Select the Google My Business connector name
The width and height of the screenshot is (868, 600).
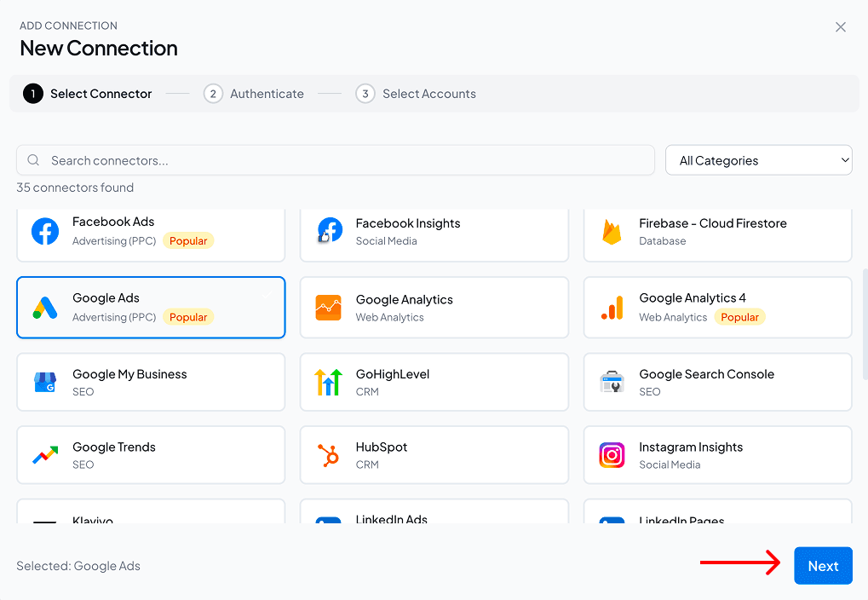click(x=129, y=374)
